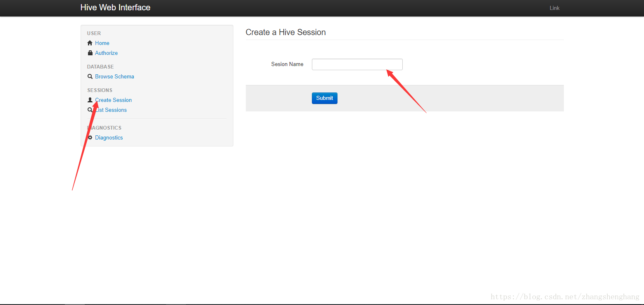Open the Authorize link
Screen dimensions: 644x305
106,53
